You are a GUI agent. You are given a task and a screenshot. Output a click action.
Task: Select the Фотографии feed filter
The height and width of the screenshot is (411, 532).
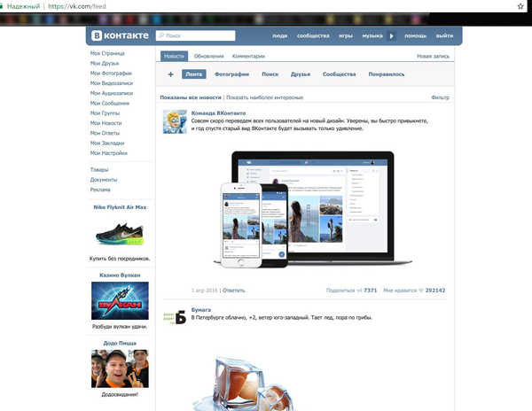point(231,74)
